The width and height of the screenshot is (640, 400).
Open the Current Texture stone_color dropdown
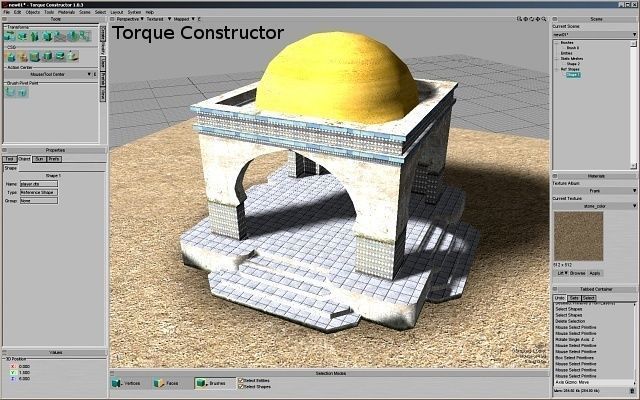pyautogui.click(x=594, y=206)
